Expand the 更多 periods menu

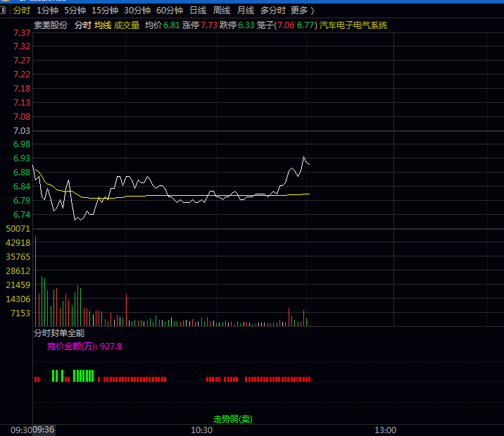(303, 11)
